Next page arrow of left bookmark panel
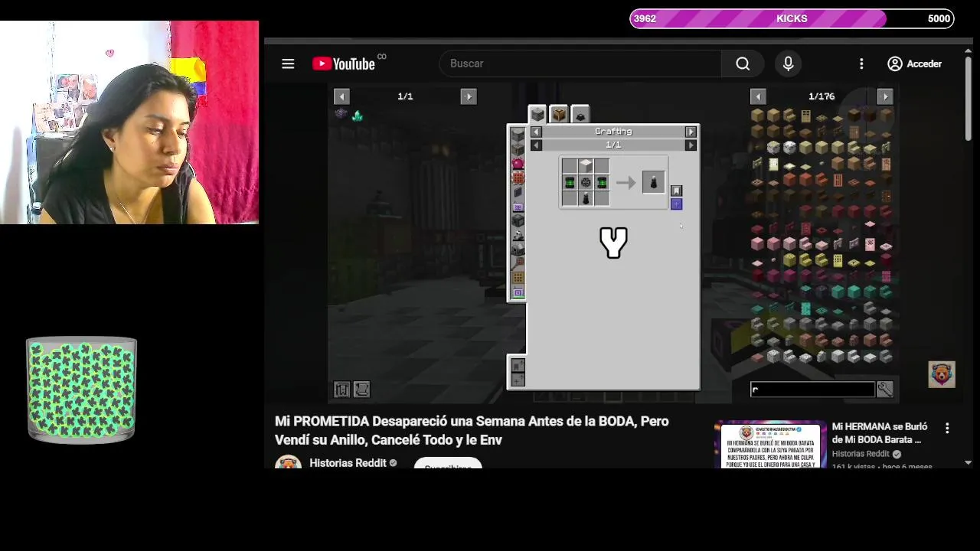Screen dimensions: 980x551 (469, 96)
